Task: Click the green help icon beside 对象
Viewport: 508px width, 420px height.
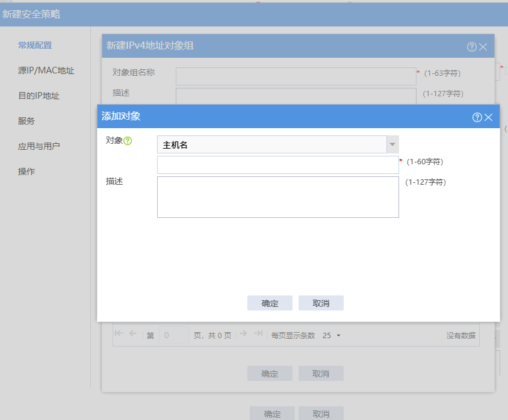Action: coord(128,141)
